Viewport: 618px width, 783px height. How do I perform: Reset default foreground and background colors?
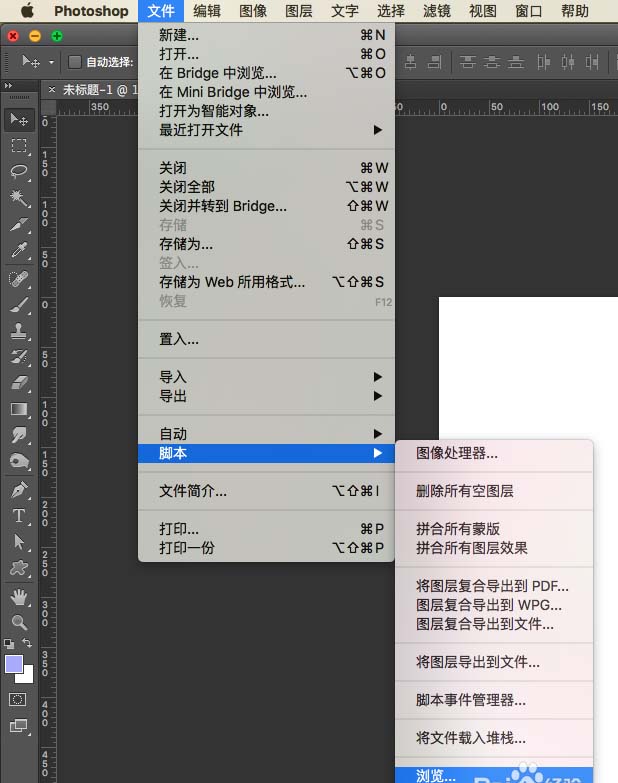click(9, 644)
